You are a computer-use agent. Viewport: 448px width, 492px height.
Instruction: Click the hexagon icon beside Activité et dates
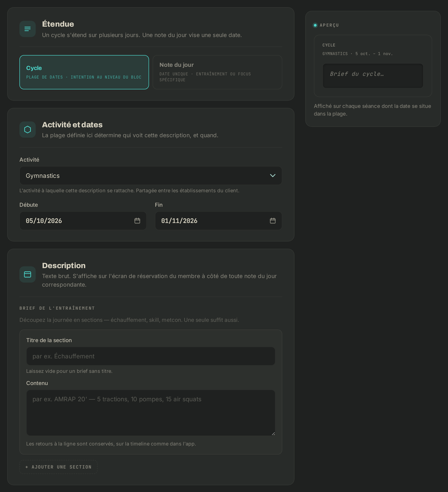(27, 130)
